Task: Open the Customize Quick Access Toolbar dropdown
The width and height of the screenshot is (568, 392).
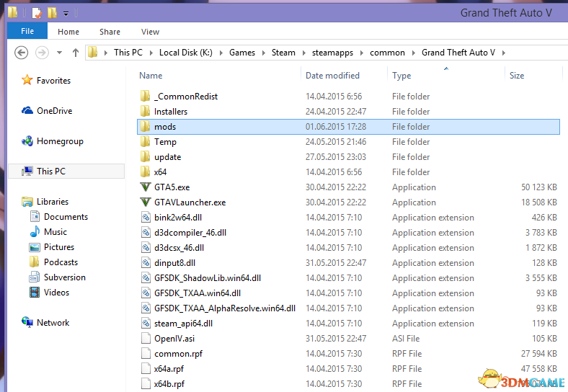Action: click(66, 14)
